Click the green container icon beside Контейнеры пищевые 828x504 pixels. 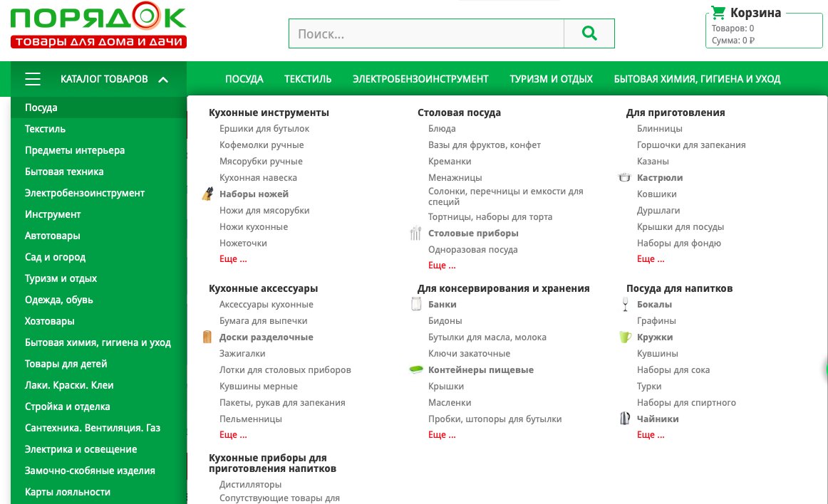coord(416,369)
